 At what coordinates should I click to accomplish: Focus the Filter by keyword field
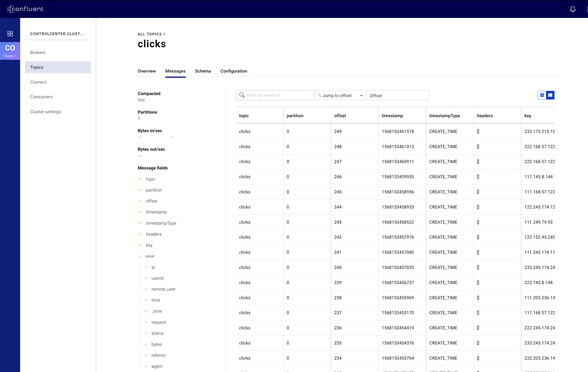pos(275,95)
